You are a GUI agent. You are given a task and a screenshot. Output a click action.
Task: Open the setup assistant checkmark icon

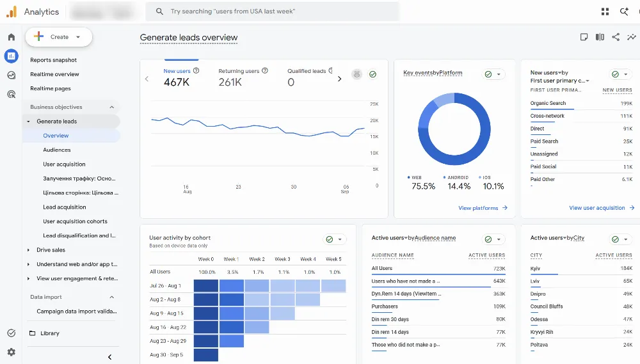tap(12, 333)
